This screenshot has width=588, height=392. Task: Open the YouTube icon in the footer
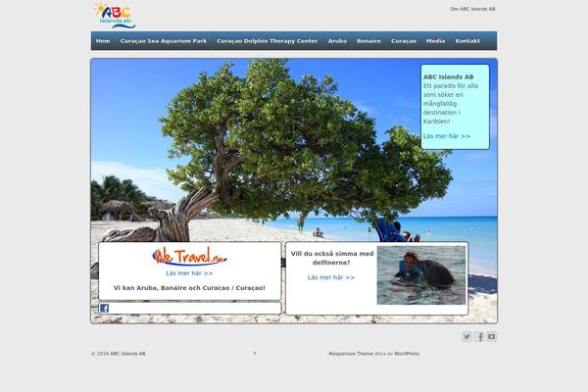[492, 336]
